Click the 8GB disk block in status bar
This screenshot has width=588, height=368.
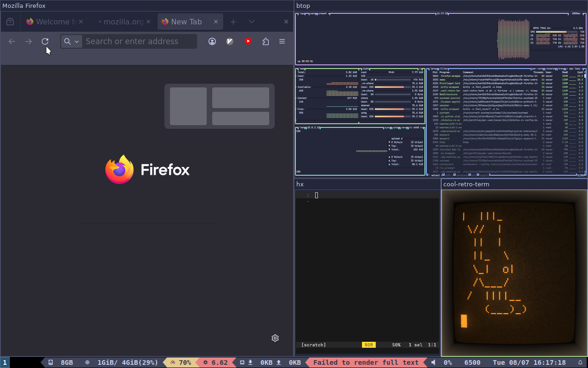tap(61, 362)
